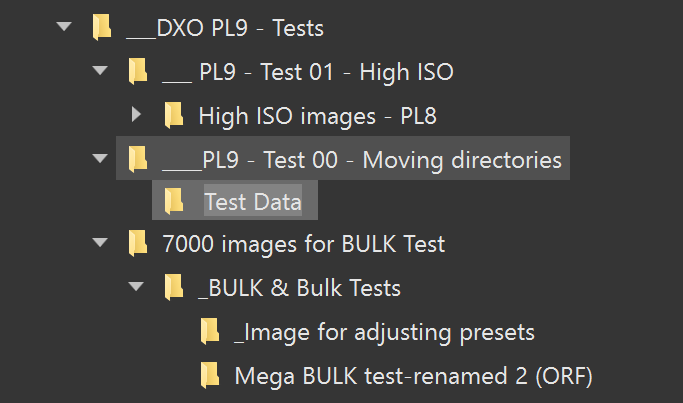
Task: Select the Test Data folder label
Action: click(x=252, y=202)
